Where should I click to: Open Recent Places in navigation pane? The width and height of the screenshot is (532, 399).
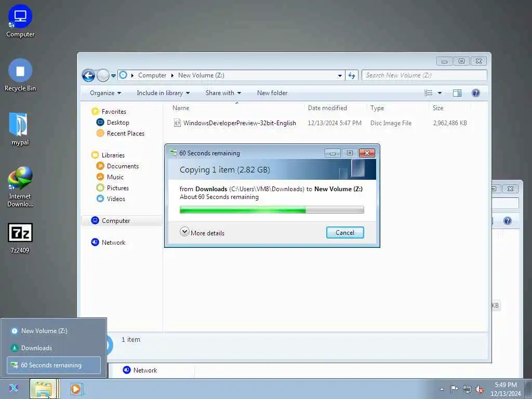coord(126,134)
